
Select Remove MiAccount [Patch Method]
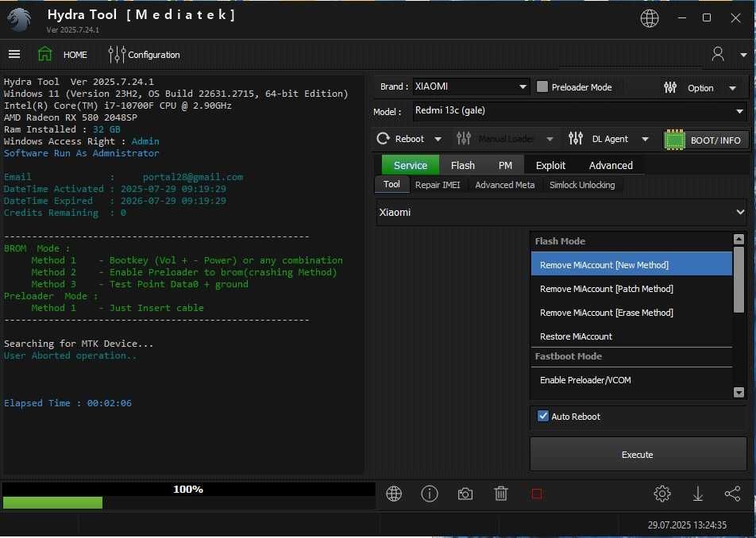point(631,289)
